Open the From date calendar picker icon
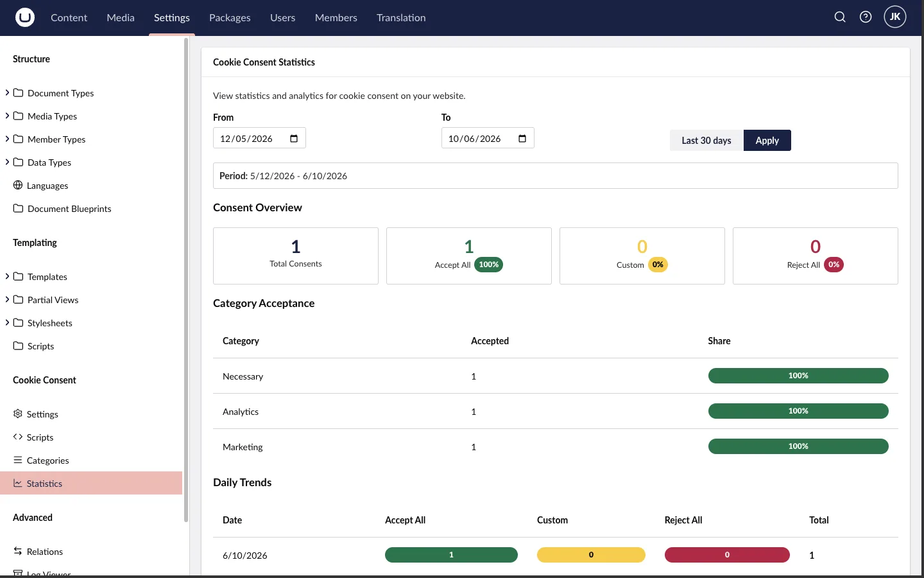Viewport: 924px width, 578px height. (294, 139)
